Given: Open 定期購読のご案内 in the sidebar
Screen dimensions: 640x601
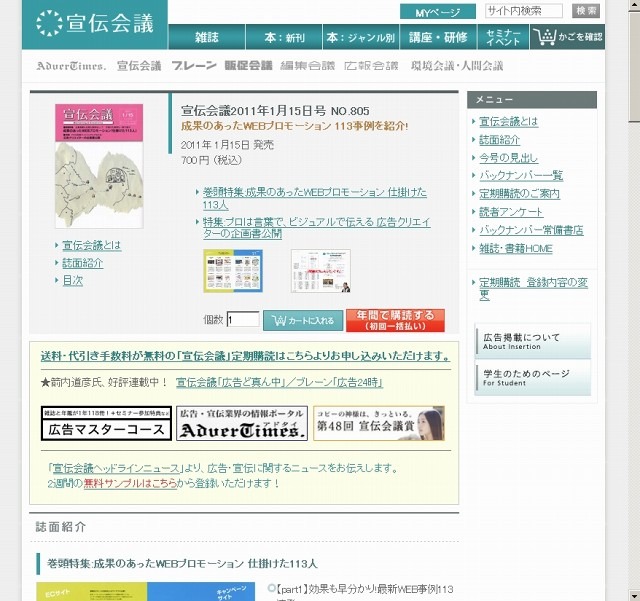Looking at the screenshot, I should tap(519, 194).
